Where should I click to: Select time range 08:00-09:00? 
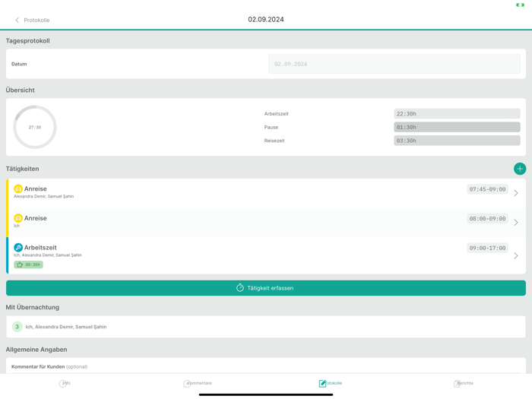(487, 219)
